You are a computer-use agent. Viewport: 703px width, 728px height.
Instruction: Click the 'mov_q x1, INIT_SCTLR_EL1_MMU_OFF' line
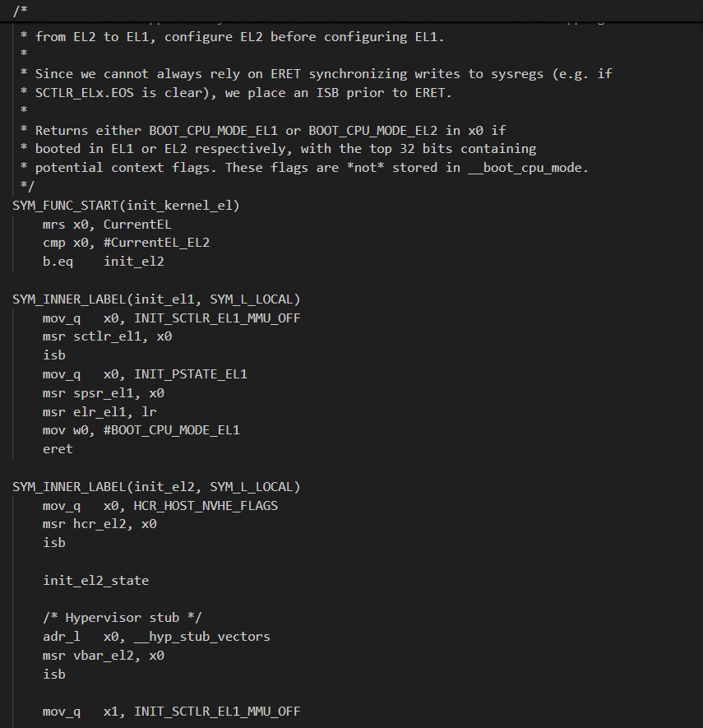click(x=172, y=712)
